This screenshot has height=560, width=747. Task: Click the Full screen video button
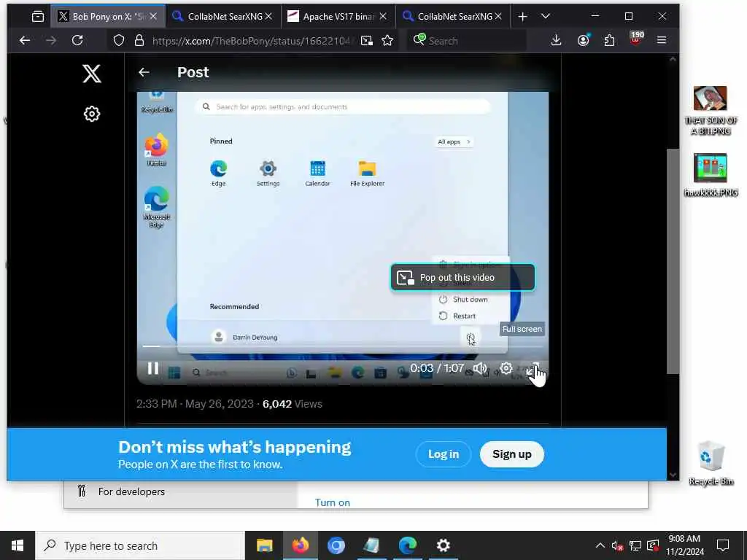click(x=533, y=369)
